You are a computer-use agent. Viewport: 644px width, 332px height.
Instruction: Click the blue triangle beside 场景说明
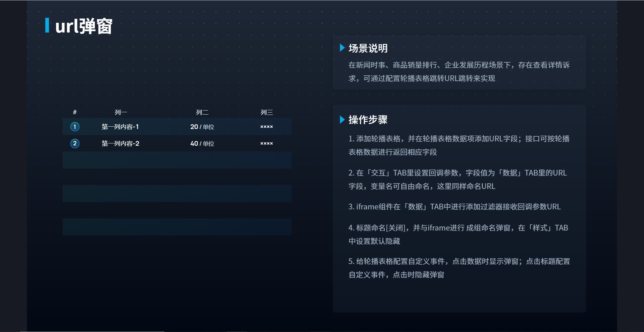click(x=342, y=48)
